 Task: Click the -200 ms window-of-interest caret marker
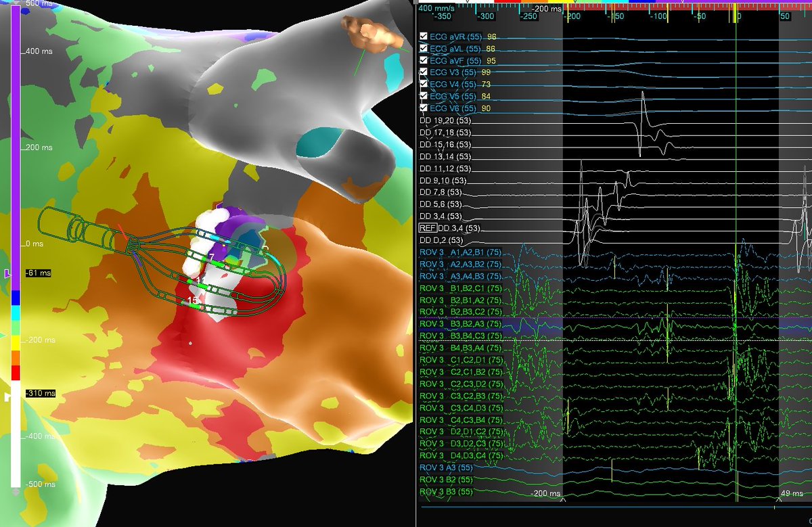(562, 501)
